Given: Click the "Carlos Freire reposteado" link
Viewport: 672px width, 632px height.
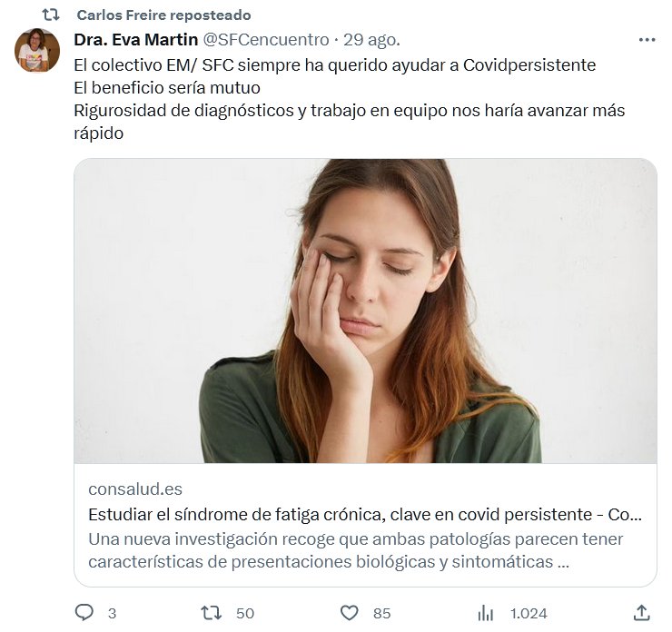Looking at the screenshot, I should coord(163,15).
